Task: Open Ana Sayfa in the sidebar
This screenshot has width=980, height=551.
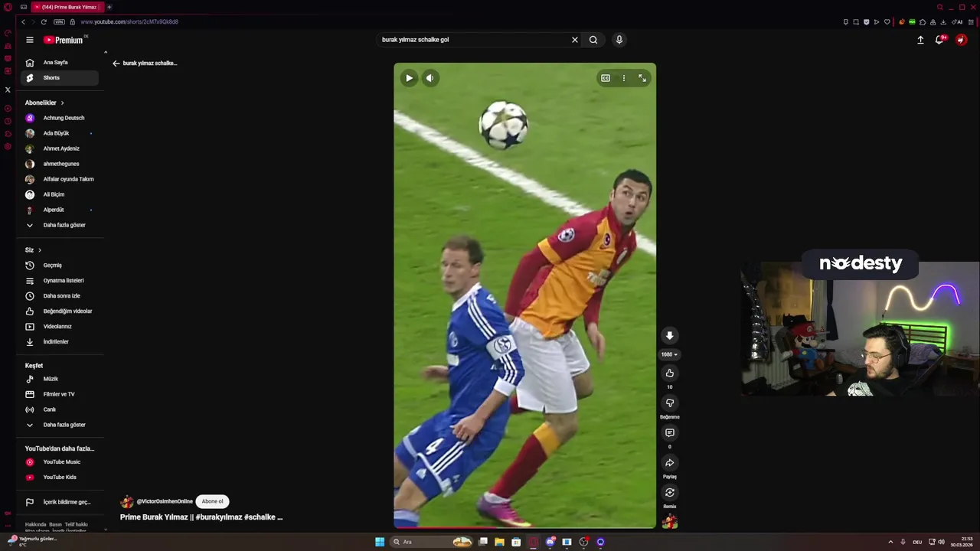Action: click(60, 63)
